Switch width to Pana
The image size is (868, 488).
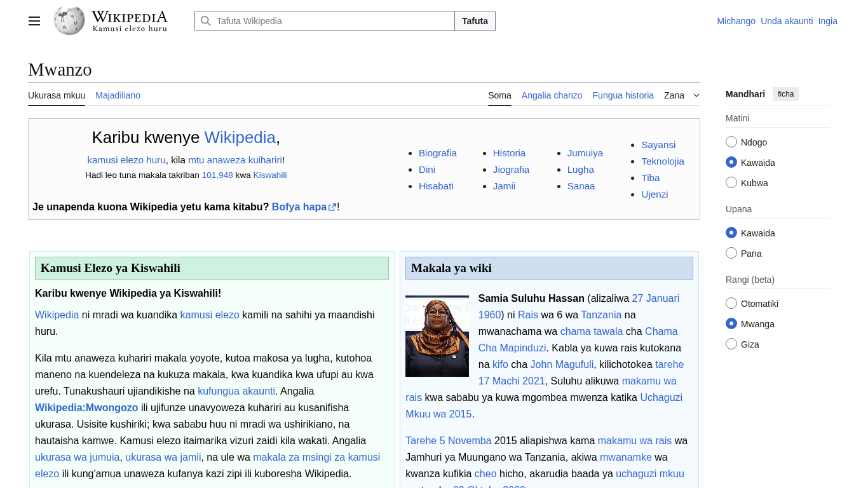point(731,253)
